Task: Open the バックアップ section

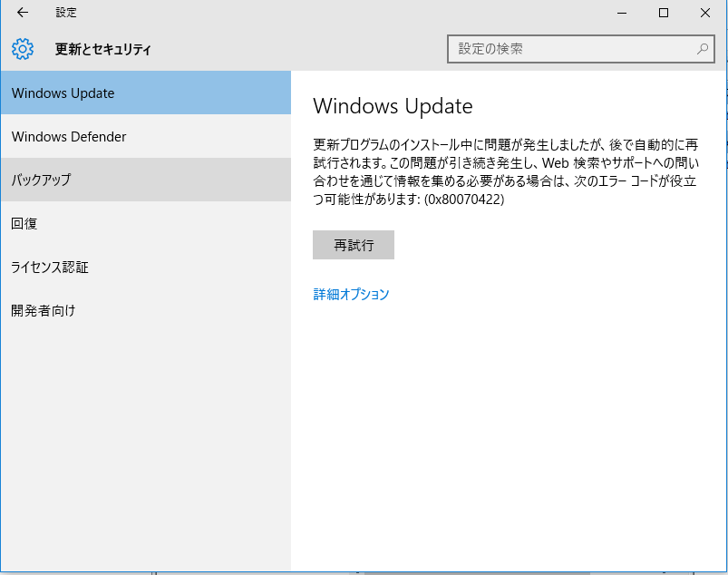Action: (x=146, y=180)
